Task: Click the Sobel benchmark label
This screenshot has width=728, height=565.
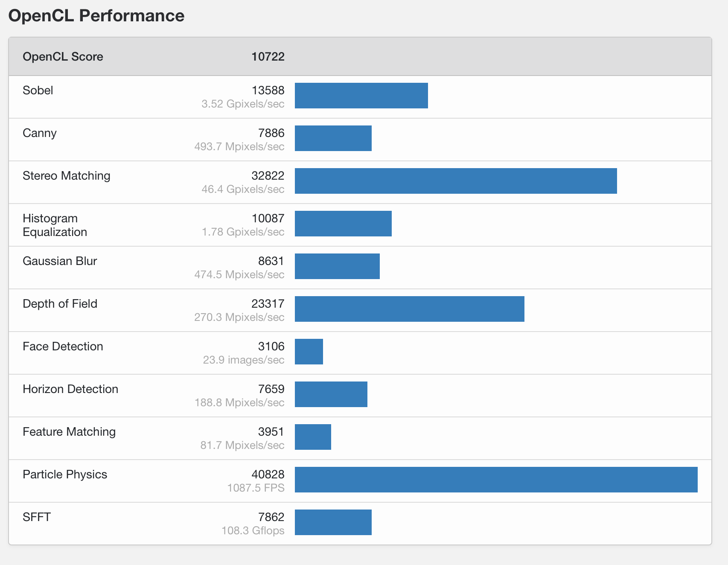Action: pos(38,90)
